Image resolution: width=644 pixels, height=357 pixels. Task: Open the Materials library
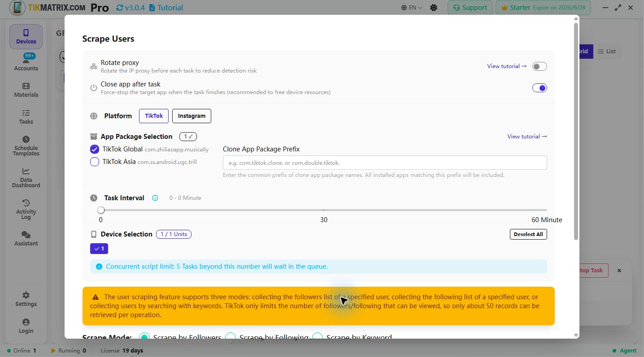pyautogui.click(x=26, y=90)
